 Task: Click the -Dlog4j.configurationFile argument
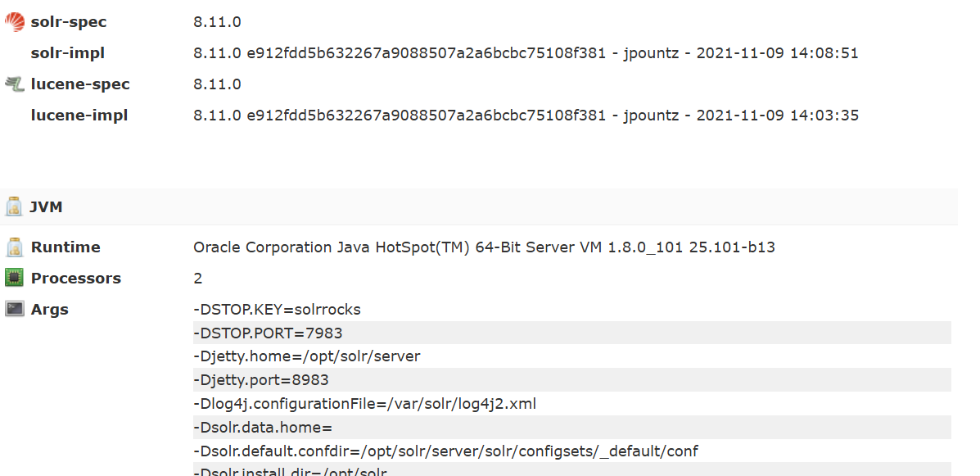tap(364, 404)
